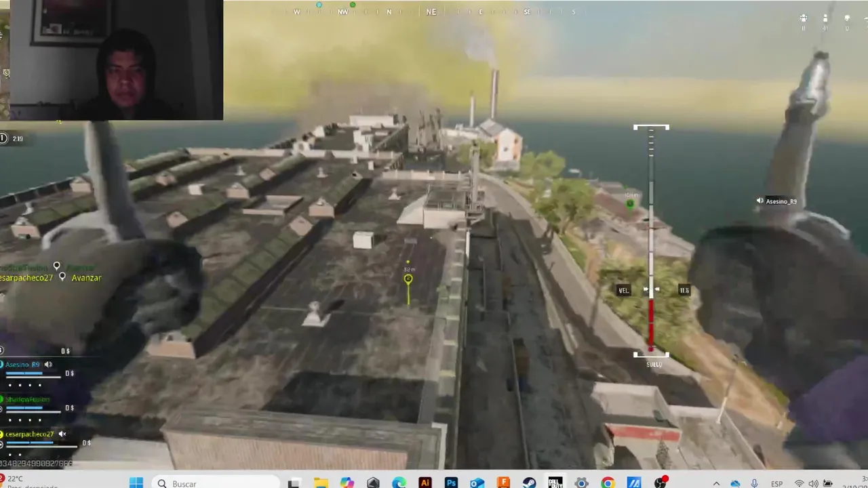
Task: Open Outlook from the taskbar
Action: [477, 483]
